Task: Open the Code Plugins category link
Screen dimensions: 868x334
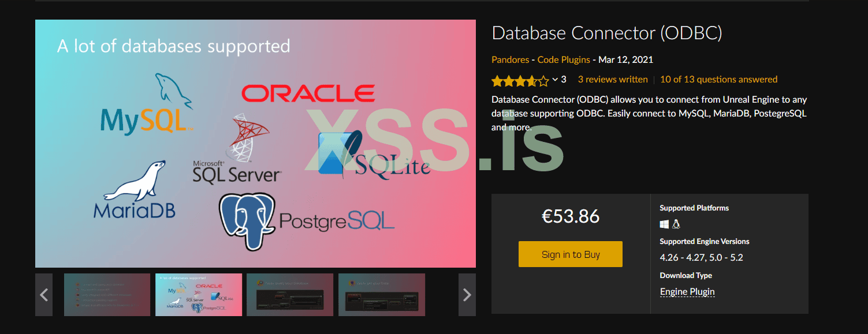Action: [x=564, y=60]
